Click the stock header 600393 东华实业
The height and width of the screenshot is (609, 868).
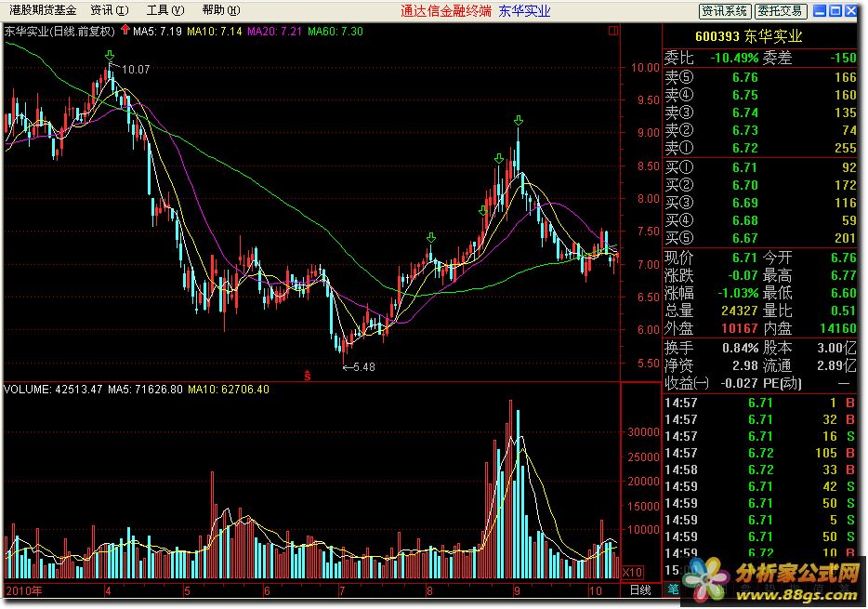(x=748, y=36)
